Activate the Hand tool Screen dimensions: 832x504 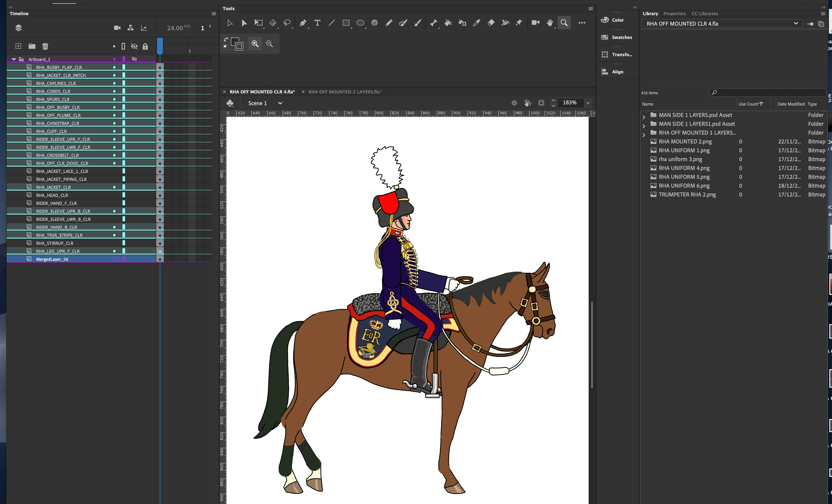tap(550, 23)
